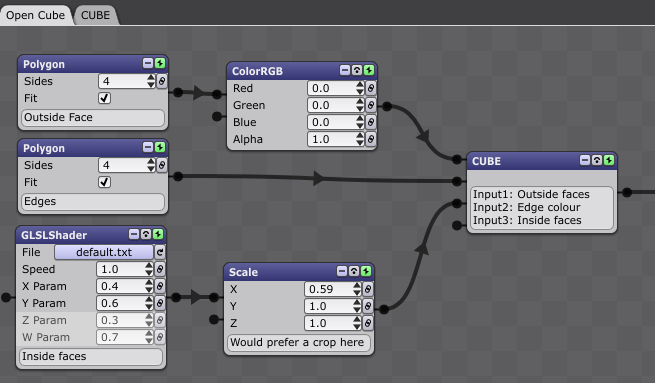Image resolution: width=655 pixels, height=383 pixels.
Task: Click the link icon beside Y Param
Action: tap(160, 304)
